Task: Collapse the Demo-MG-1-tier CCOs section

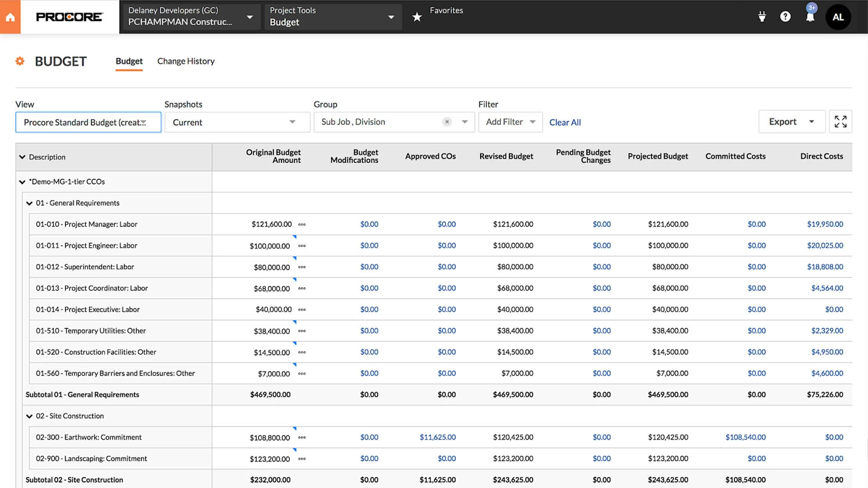Action: [22, 182]
